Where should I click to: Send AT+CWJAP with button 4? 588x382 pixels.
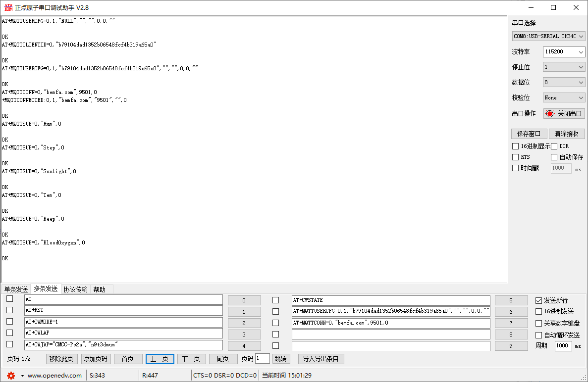[244, 346]
